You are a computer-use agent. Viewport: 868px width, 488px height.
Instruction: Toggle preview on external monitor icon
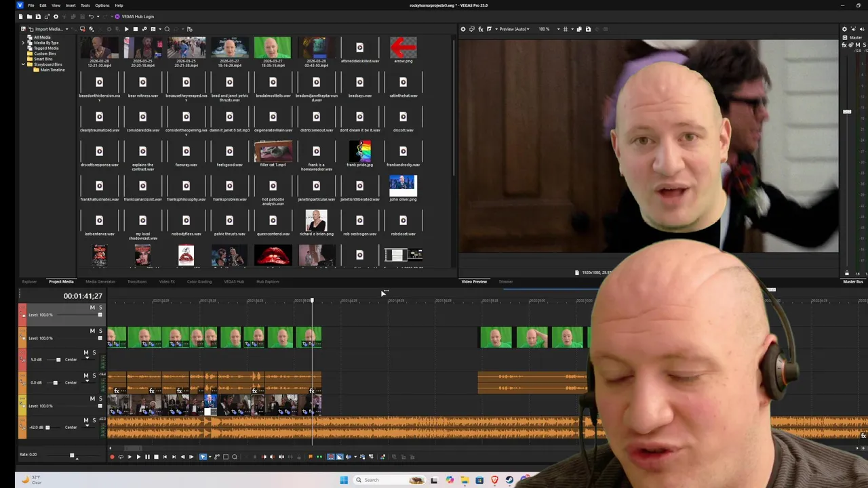pyautogui.click(x=472, y=29)
